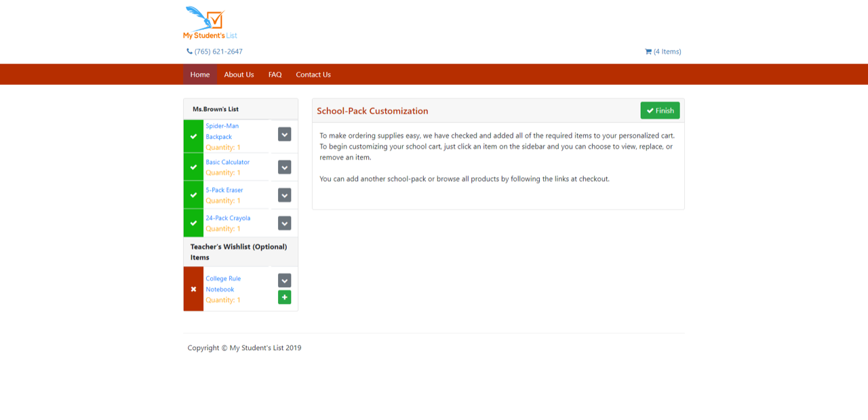The image size is (868, 420).
Task: Click Quantity: 1 under College Rule Notebook
Action: click(223, 300)
